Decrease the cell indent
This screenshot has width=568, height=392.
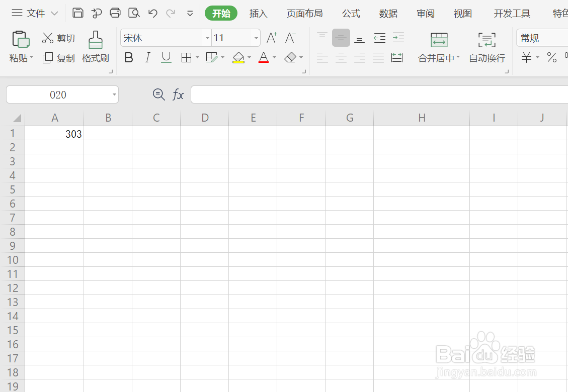coord(380,38)
